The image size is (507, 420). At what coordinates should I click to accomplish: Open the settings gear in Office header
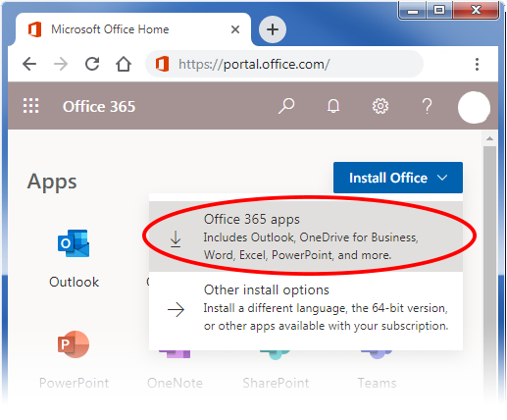coord(380,106)
